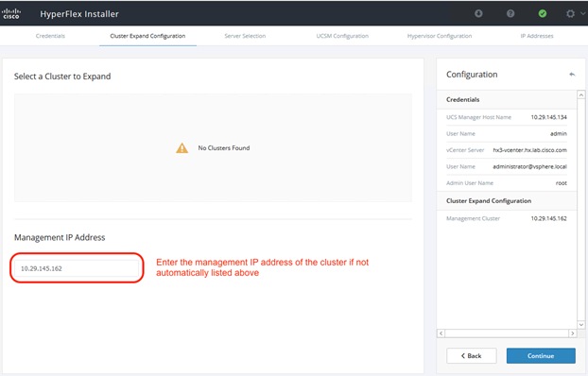588x376 pixels.
Task: Expand the dropdown arrow beside settings gear
Action: (x=582, y=13)
